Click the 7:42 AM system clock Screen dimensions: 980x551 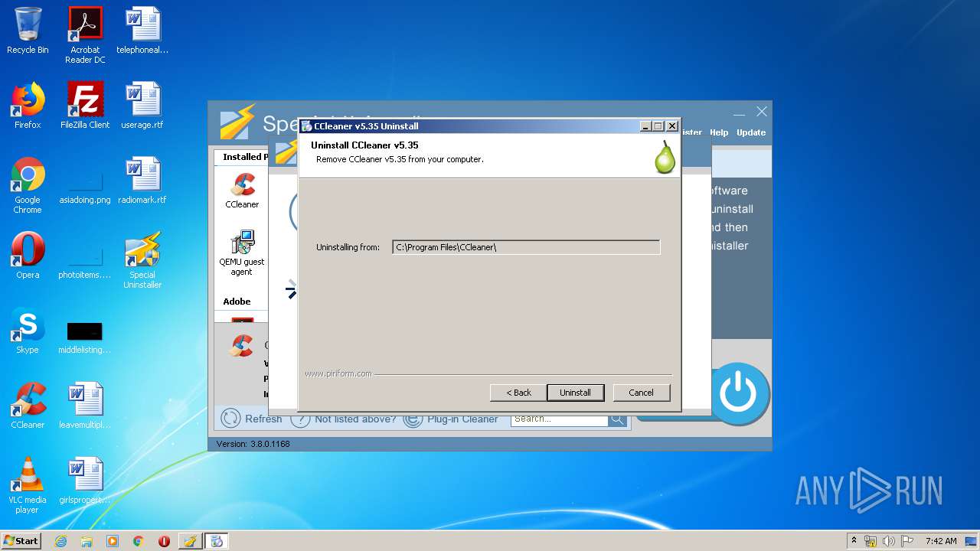[x=941, y=541]
